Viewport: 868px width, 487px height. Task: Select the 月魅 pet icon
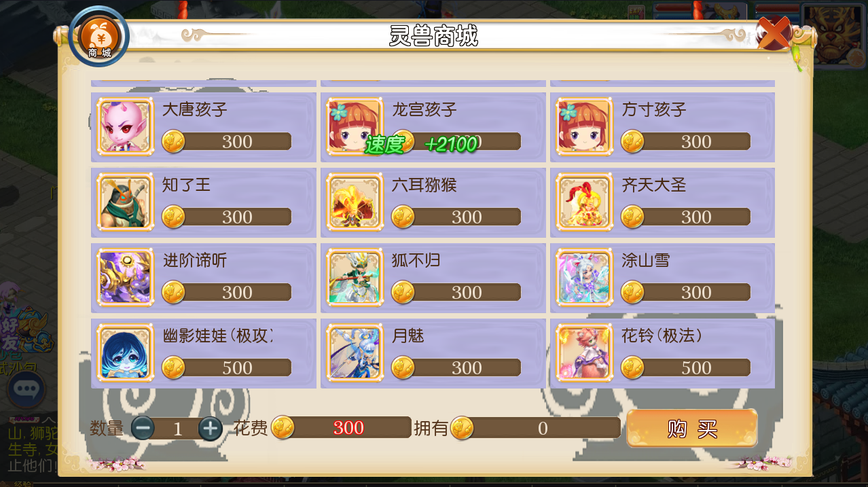click(x=355, y=353)
